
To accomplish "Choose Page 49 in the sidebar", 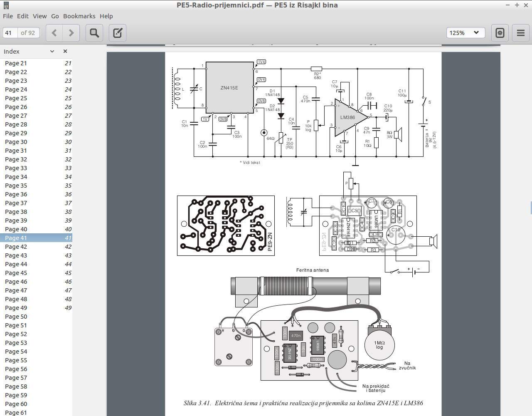I will pyautogui.click(x=36, y=308).
